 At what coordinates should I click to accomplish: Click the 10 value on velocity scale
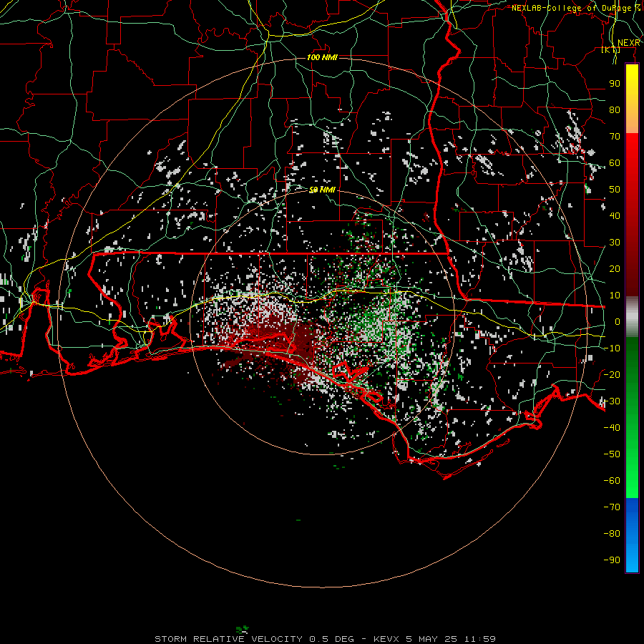615,296
